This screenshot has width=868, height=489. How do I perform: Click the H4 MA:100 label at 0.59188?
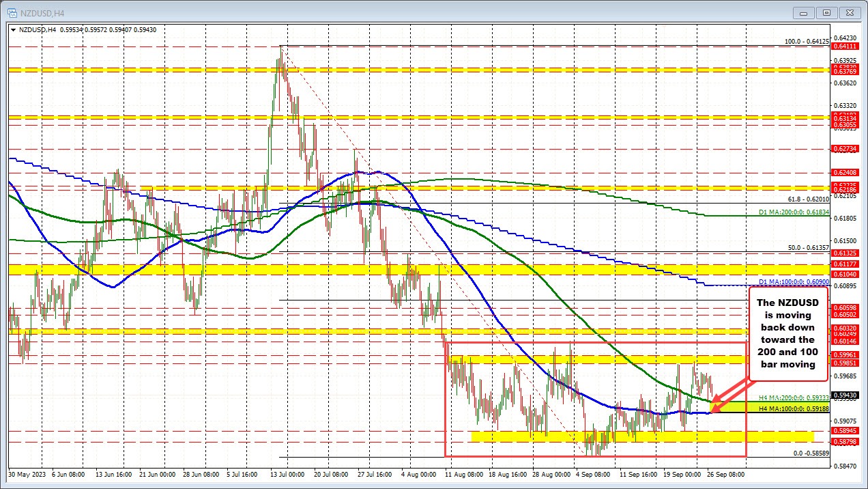[795, 408]
